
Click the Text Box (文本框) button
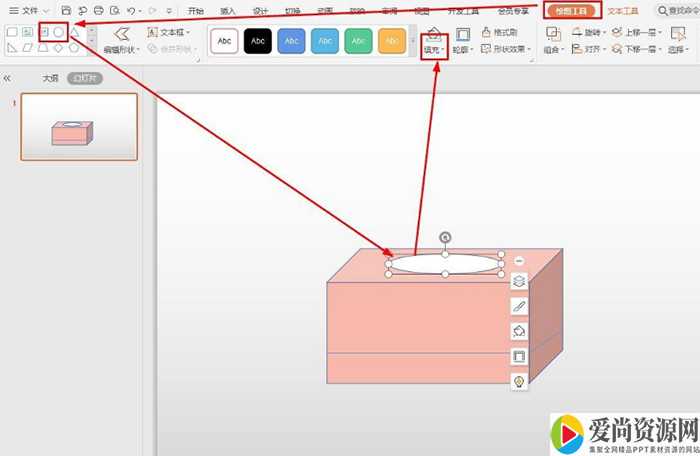(x=167, y=32)
